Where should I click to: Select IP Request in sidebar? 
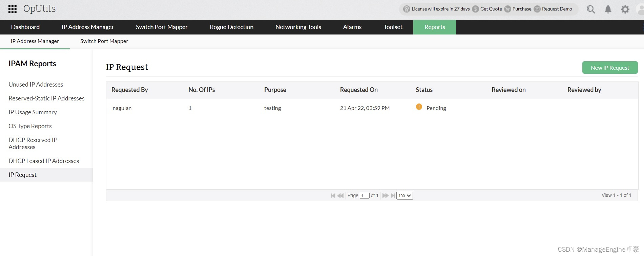(46, 175)
